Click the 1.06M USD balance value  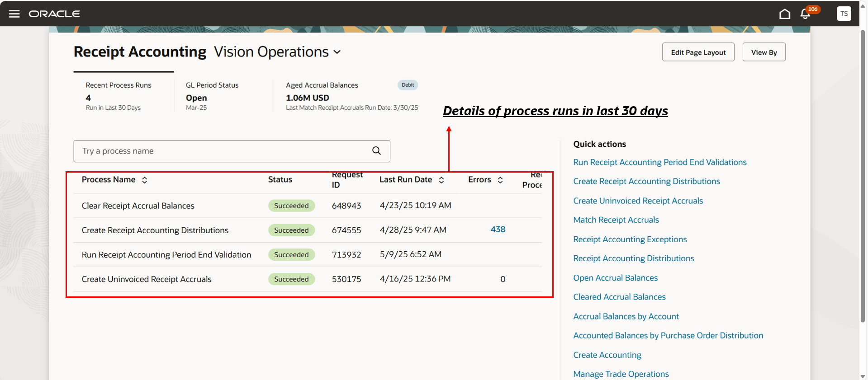point(308,98)
